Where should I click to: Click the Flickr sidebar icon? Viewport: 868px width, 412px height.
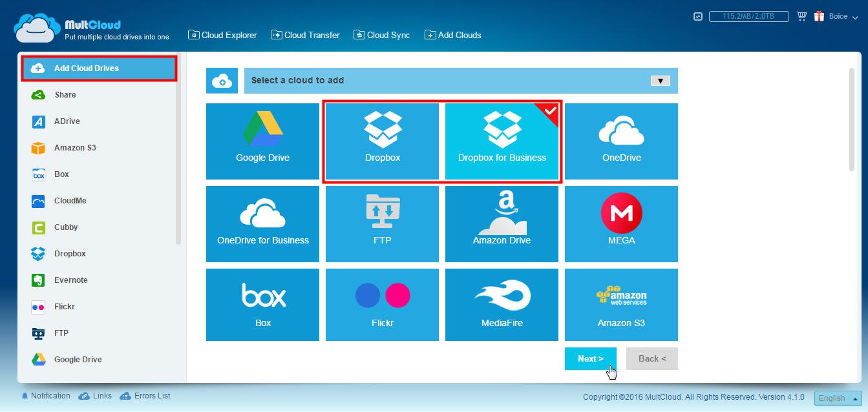pyautogui.click(x=38, y=307)
